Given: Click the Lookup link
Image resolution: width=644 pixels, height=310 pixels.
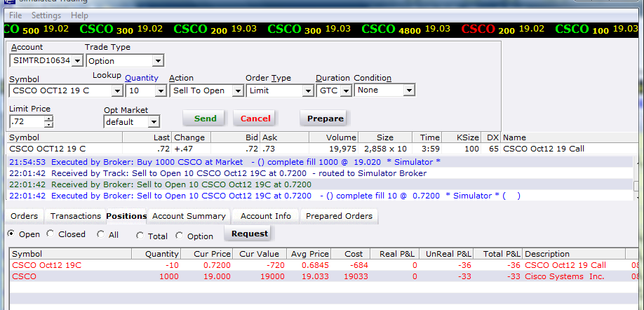Looking at the screenshot, I should 107,75.
